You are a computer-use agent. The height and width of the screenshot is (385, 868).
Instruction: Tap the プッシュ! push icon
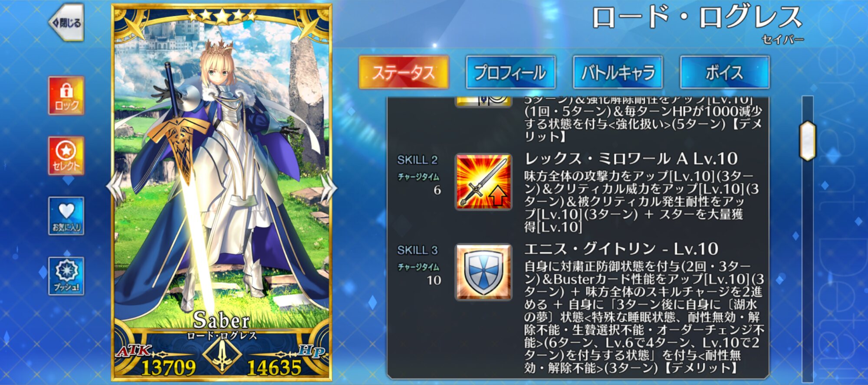[66, 276]
